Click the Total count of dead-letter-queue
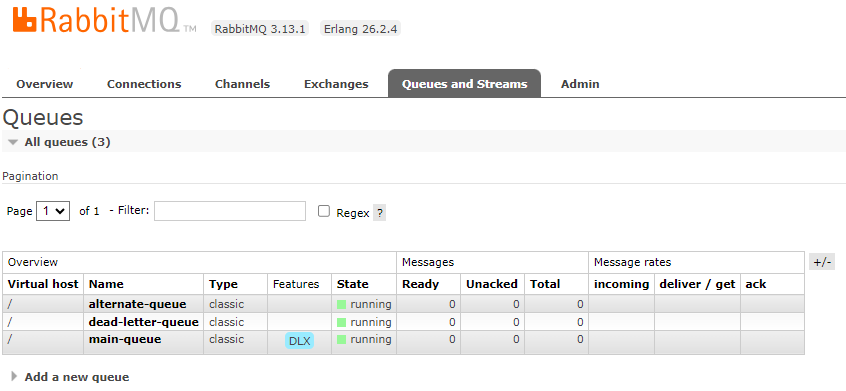This screenshot has height=391, width=846. point(580,322)
